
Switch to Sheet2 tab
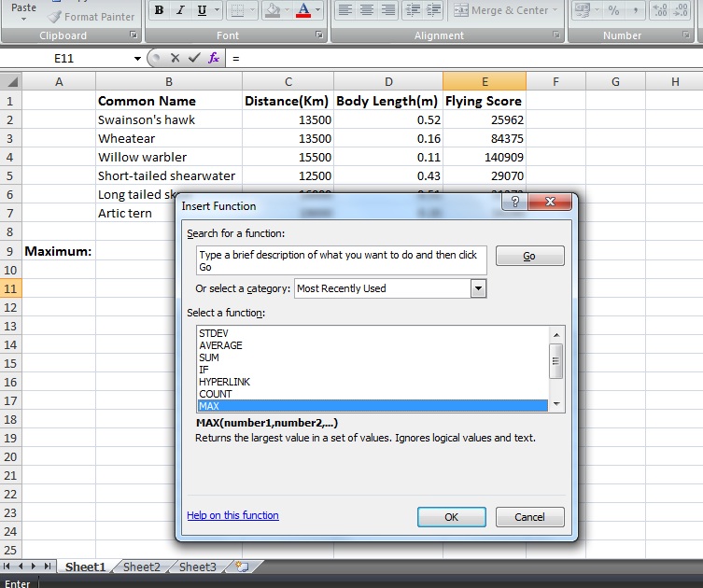click(x=141, y=567)
